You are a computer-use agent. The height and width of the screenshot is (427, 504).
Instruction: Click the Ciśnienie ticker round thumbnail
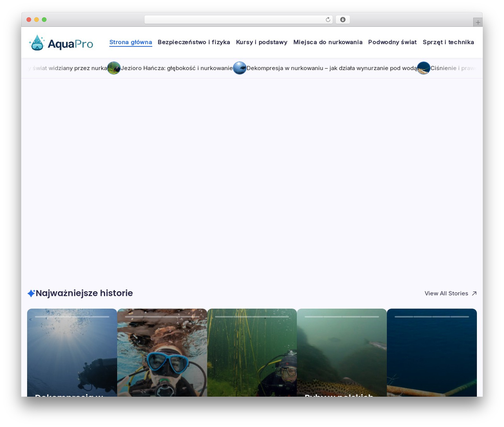click(424, 68)
